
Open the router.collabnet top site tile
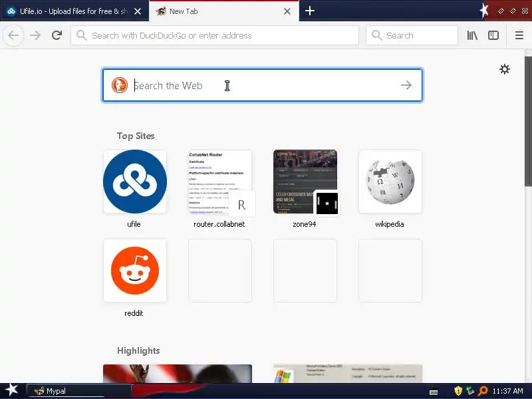tap(220, 182)
